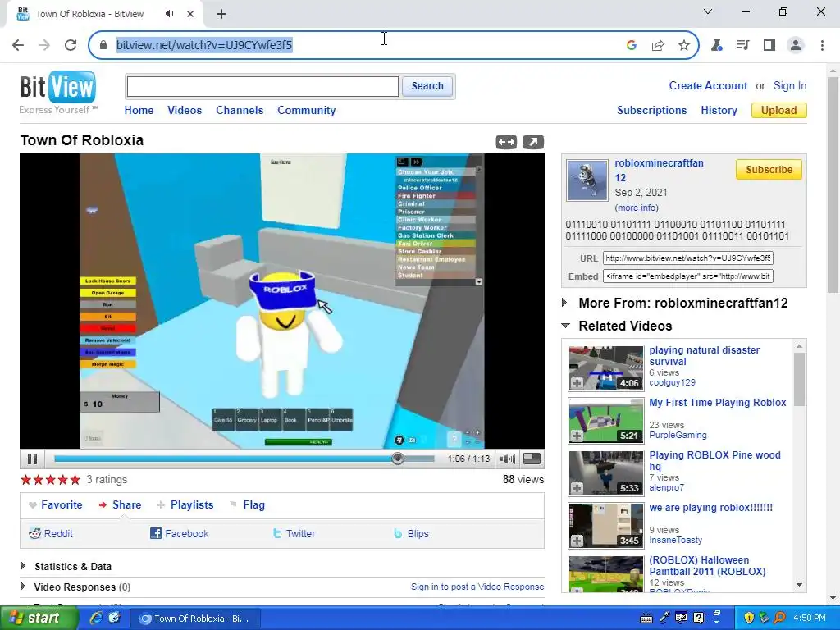This screenshot has height=630, width=840.
Task: Subscribe to robloxminecraftfan12
Action: (769, 169)
